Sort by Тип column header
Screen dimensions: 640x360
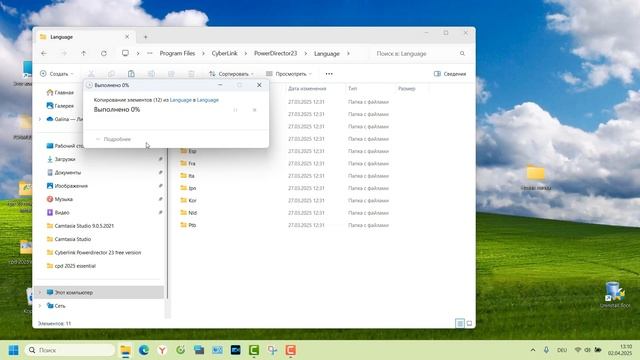coord(353,89)
